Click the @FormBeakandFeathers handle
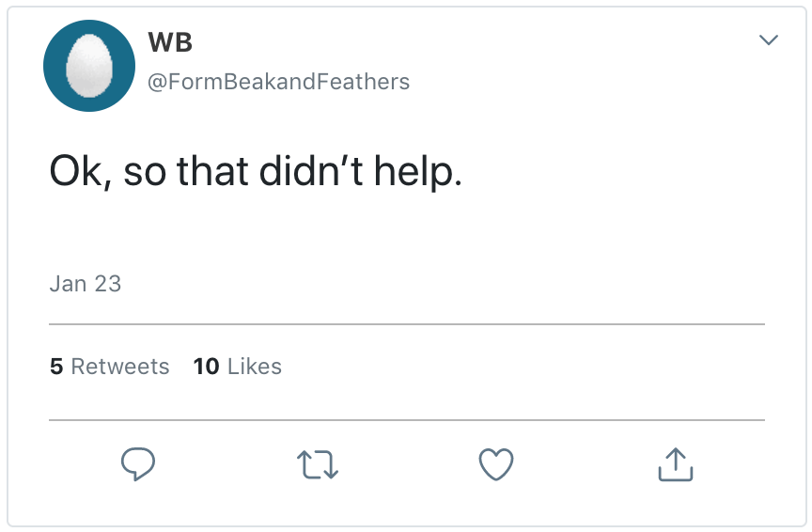Image resolution: width=812 pixels, height=532 pixels. 278,82
